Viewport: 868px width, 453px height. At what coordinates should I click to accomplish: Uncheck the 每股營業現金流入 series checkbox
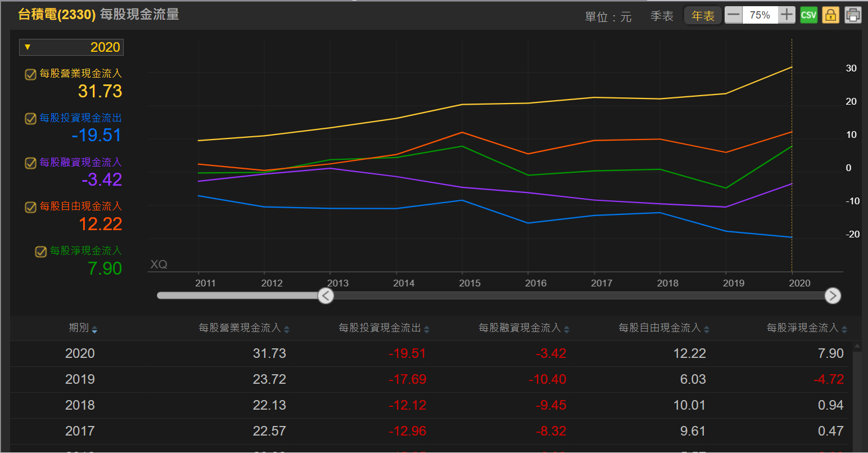tap(31, 74)
